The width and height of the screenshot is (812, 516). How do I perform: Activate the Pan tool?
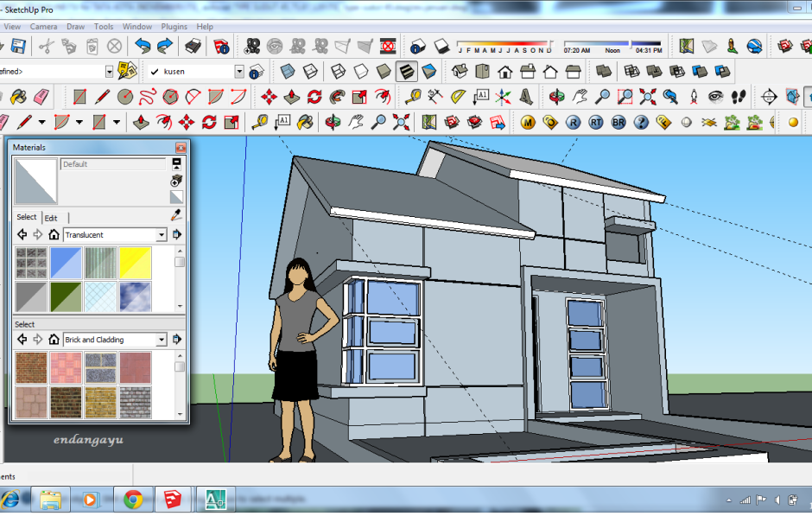click(579, 97)
